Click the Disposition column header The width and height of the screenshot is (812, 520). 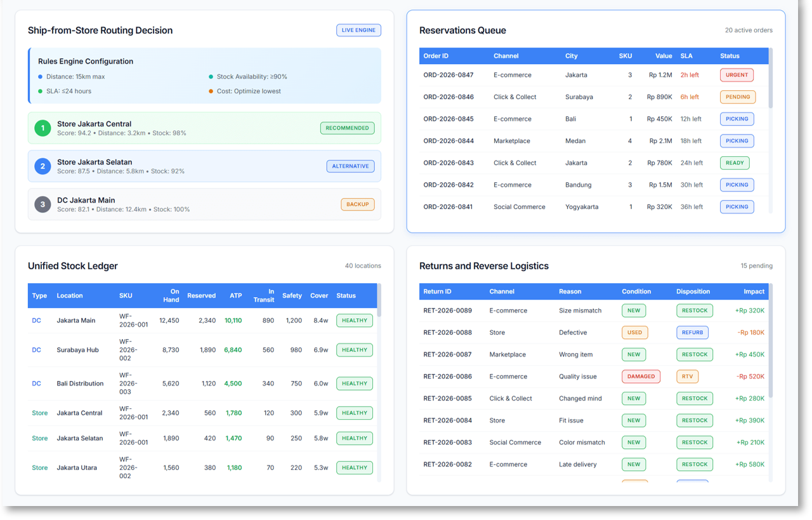693,291
